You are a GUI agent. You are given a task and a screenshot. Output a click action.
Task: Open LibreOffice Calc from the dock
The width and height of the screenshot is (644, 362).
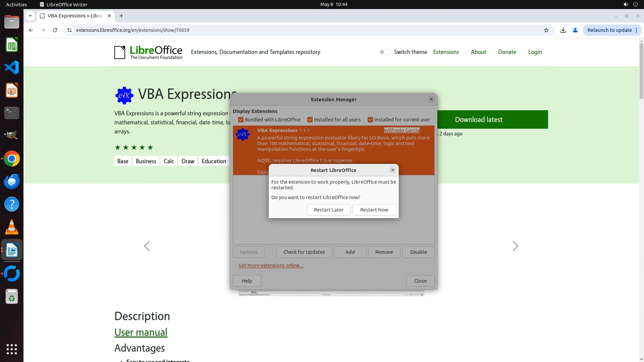(12, 45)
